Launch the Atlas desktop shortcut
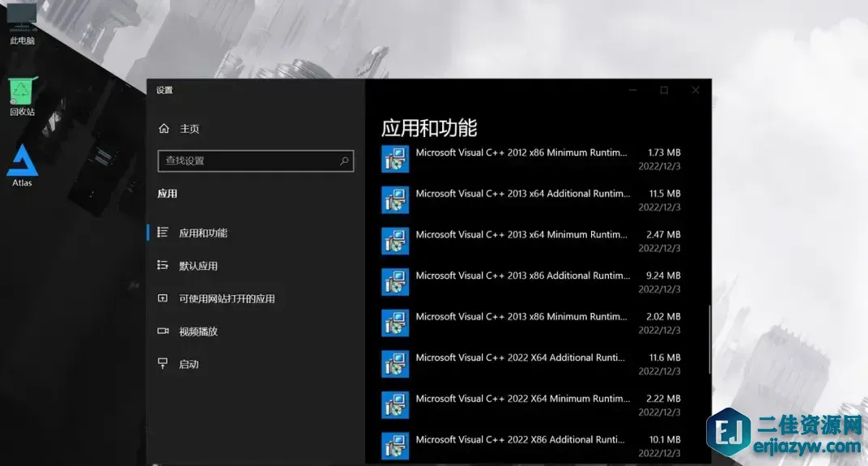Image resolution: width=868 pixels, height=466 pixels. click(x=22, y=165)
